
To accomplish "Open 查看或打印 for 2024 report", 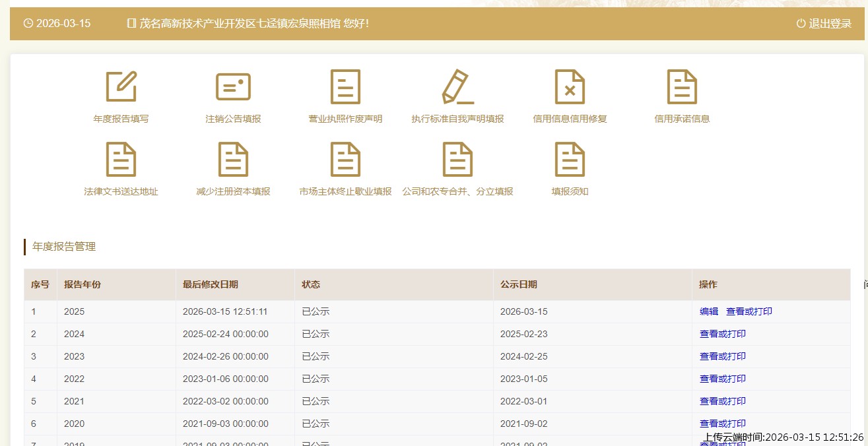I will coord(722,334).
